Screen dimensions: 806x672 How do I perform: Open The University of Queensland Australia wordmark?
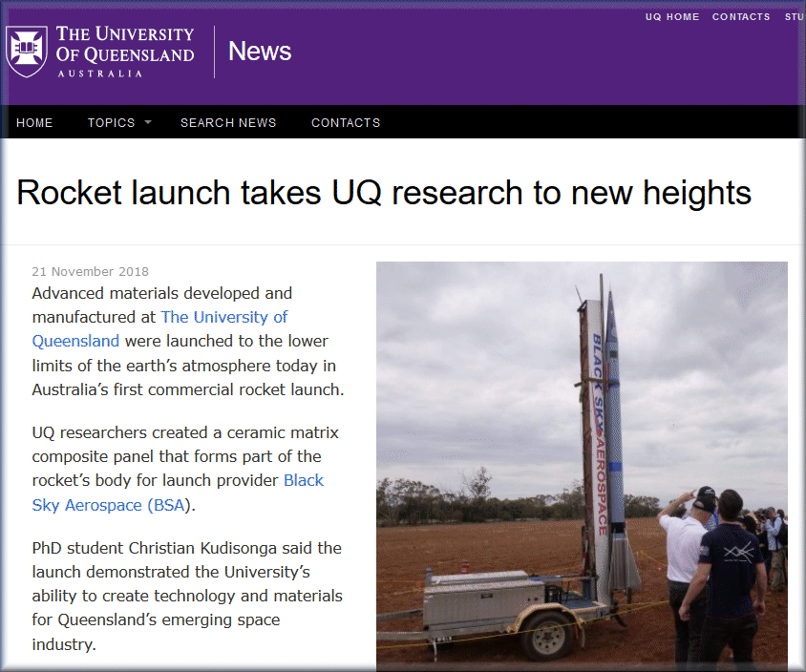pos(125,52)
